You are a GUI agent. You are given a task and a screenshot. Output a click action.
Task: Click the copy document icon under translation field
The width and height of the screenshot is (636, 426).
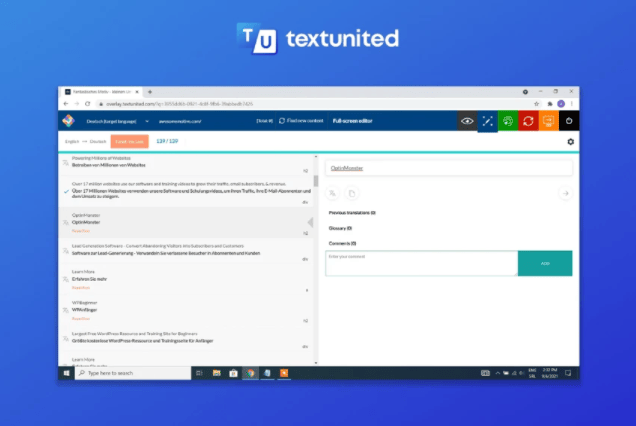click(x=352, y=193)
